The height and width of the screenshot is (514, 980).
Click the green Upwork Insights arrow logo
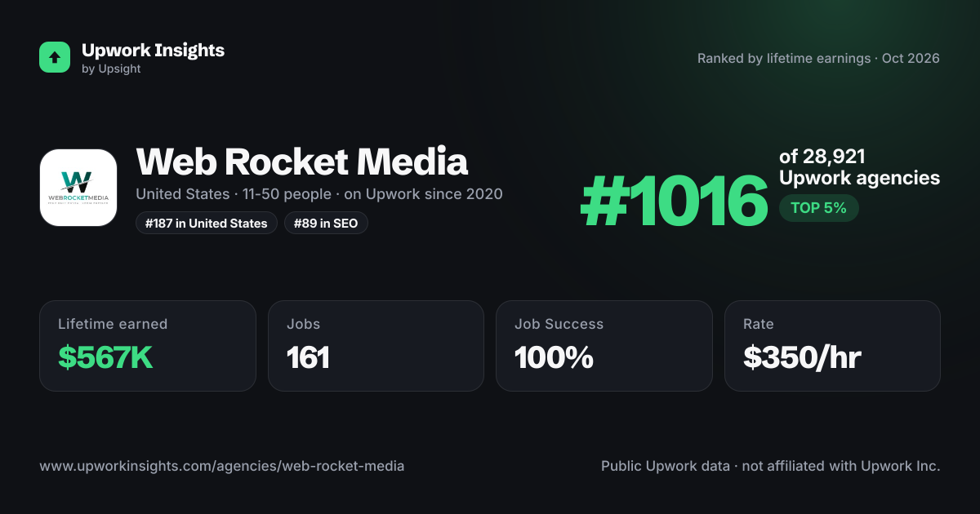pos(55,57)
